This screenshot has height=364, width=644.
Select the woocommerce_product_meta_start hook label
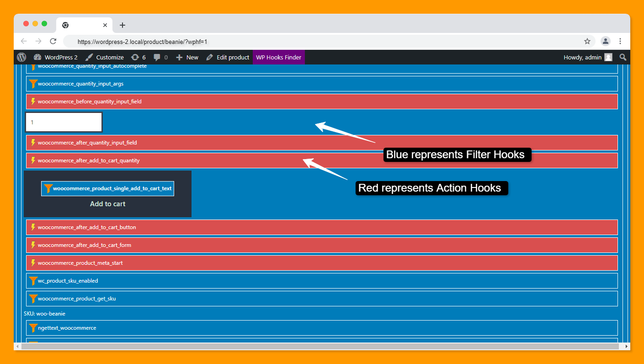coord(80,263)
